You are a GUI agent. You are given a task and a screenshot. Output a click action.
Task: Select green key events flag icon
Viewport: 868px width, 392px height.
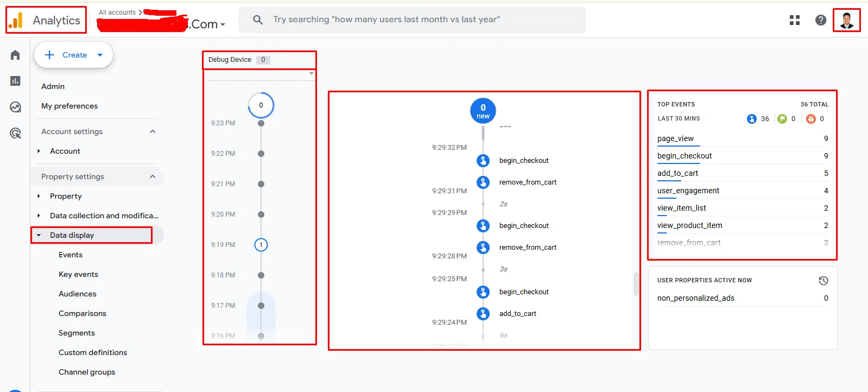click(x=782, y=119)
